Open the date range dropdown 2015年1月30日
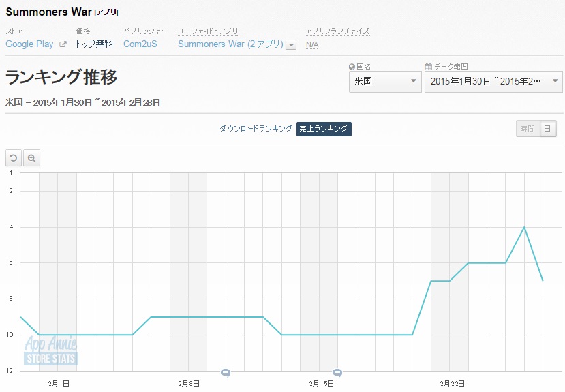The image size is (565, 392). point(493,81)
